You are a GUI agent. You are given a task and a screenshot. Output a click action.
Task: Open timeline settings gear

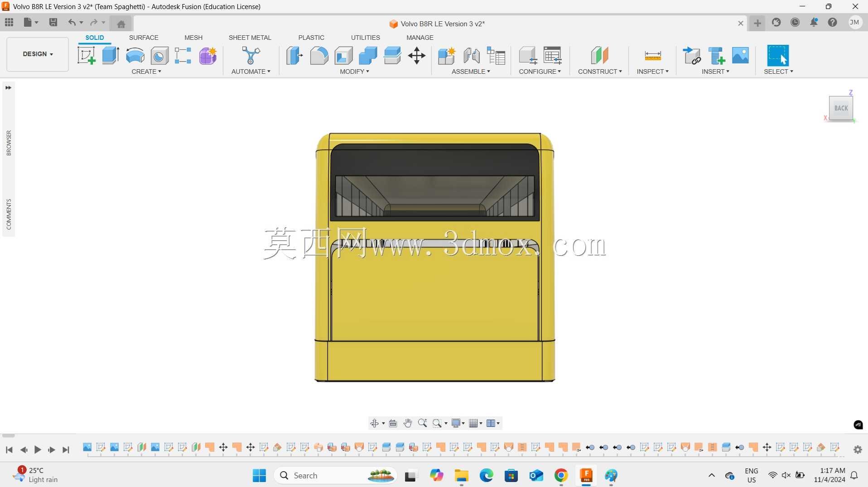click(858, 449)
